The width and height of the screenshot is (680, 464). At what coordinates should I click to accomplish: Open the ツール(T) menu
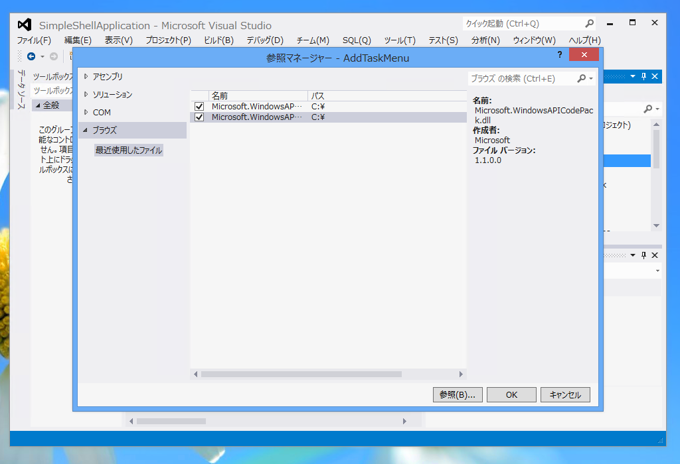pyautogui.click(x=399, y=40)
